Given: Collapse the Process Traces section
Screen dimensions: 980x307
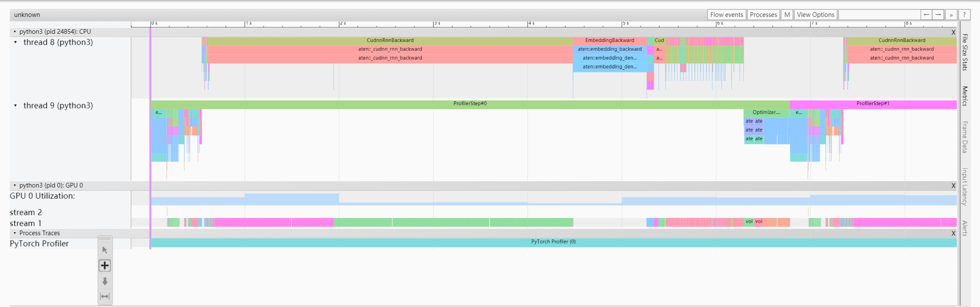Looking at the screenshot, I should coord(15,233).
